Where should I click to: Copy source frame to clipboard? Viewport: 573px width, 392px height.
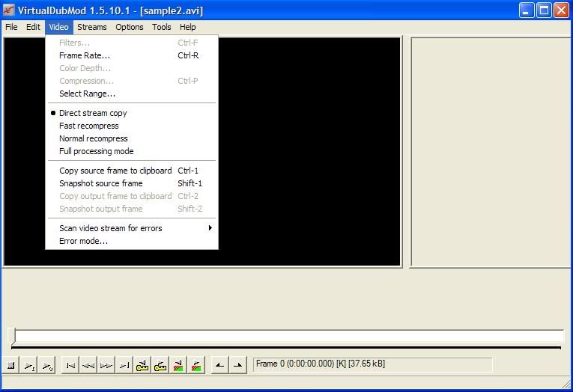132,171
